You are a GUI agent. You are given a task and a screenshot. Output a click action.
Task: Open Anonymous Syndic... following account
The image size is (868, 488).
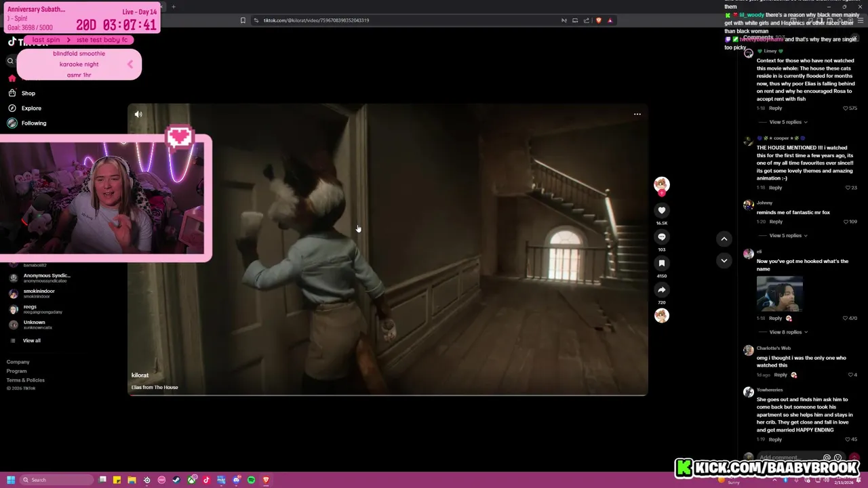(x=46, y=278)
